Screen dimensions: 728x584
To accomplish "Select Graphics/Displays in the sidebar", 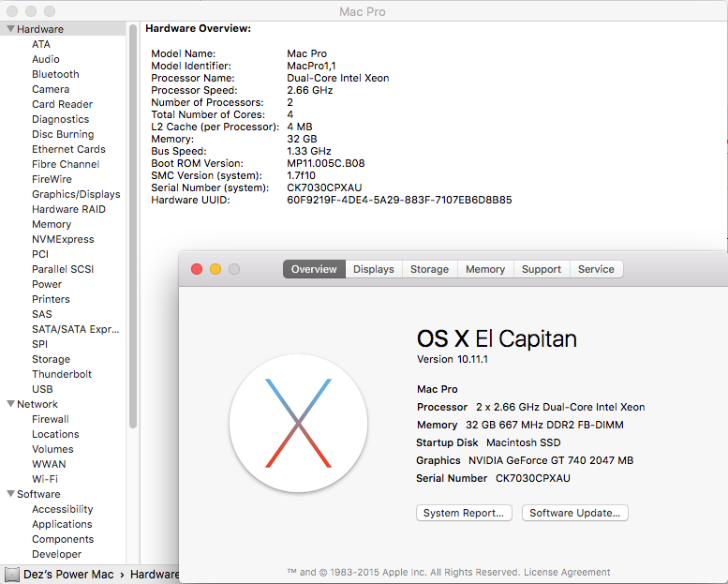I will 76,194.
